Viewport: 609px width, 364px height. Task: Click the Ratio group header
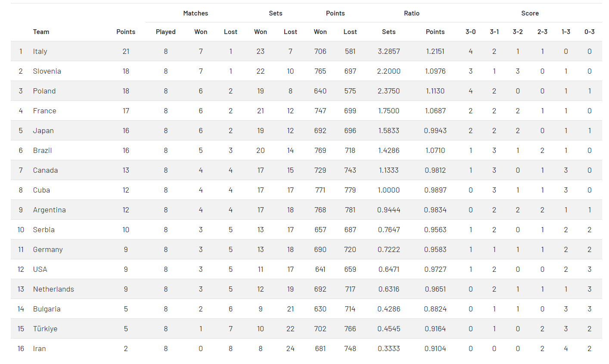pyautogui.click(x=412, y=13)
